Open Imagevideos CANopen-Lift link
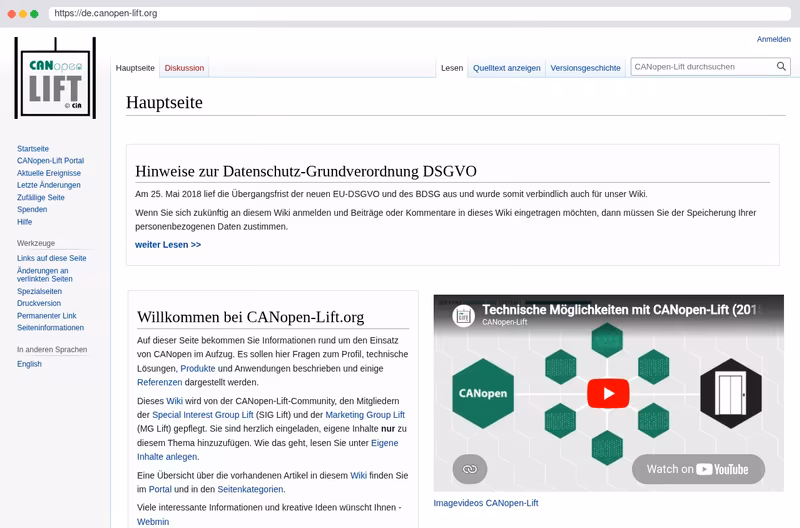This screenshot has width=800, height=528. pos(486,503)
